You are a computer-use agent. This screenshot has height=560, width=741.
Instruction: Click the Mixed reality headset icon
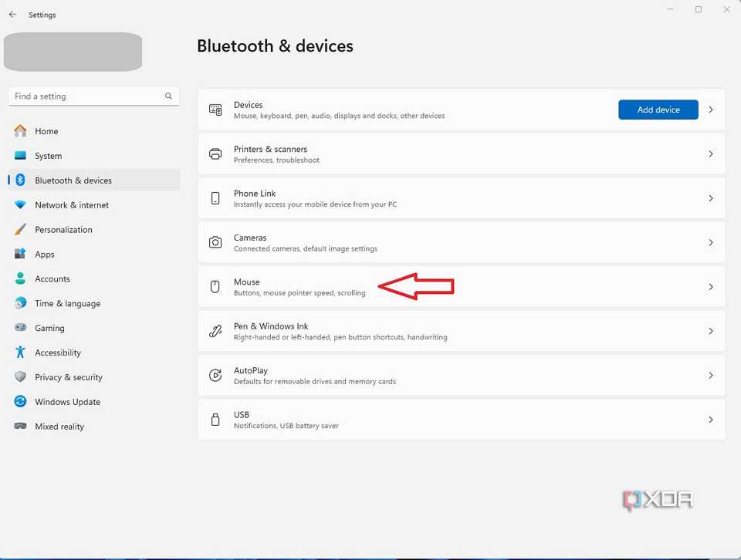[20, 426]
